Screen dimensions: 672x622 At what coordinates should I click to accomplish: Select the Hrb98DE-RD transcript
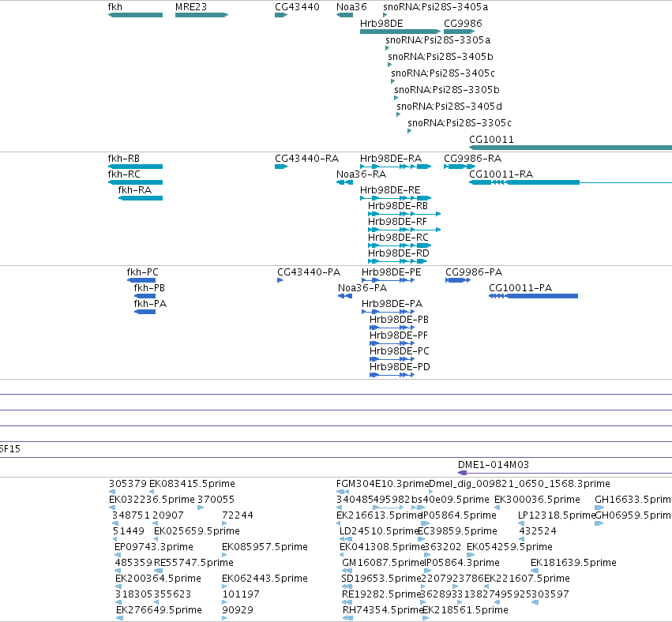coord(398,261)
